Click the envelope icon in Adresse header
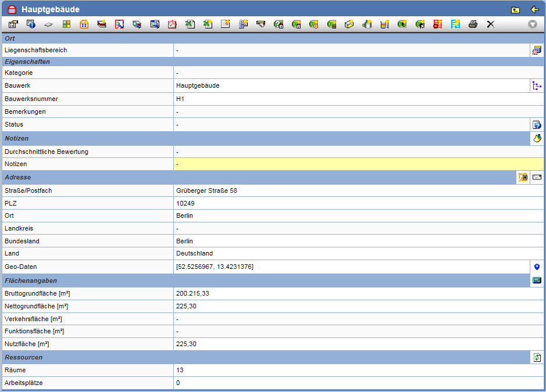 pyautogui.click(x=537, y=177)
